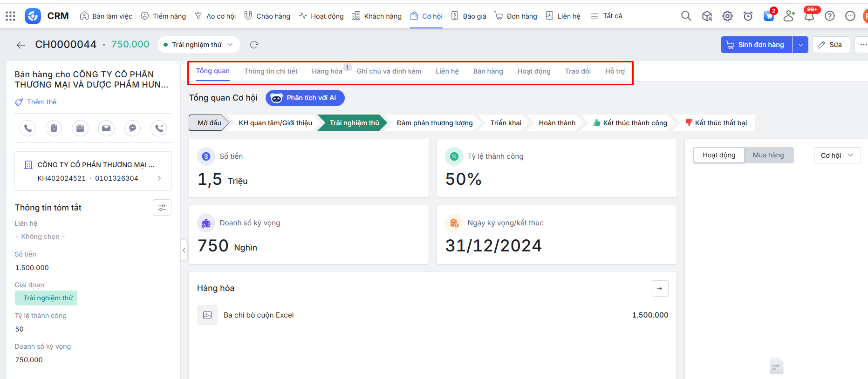868x379 pixels.
Task: Open the Cơ hội filter dropdown
Action: pyautogui.click(x=837, y=155)
